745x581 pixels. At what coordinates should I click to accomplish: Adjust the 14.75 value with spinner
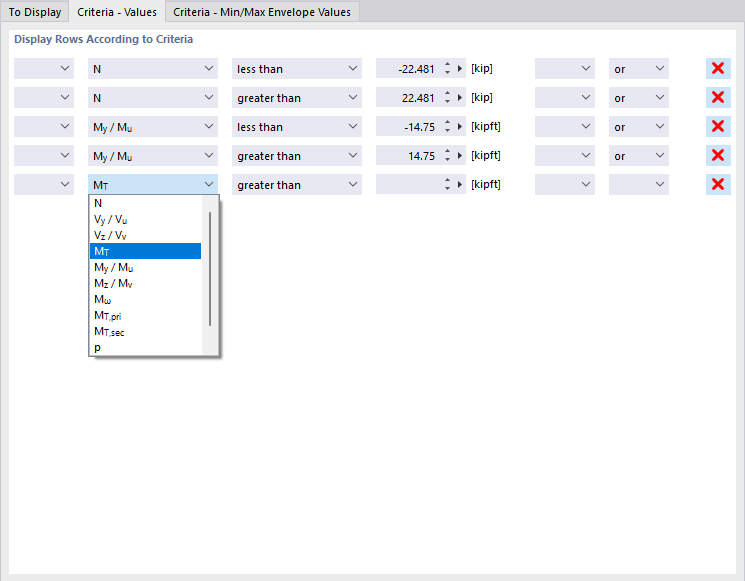pos(448,155)
